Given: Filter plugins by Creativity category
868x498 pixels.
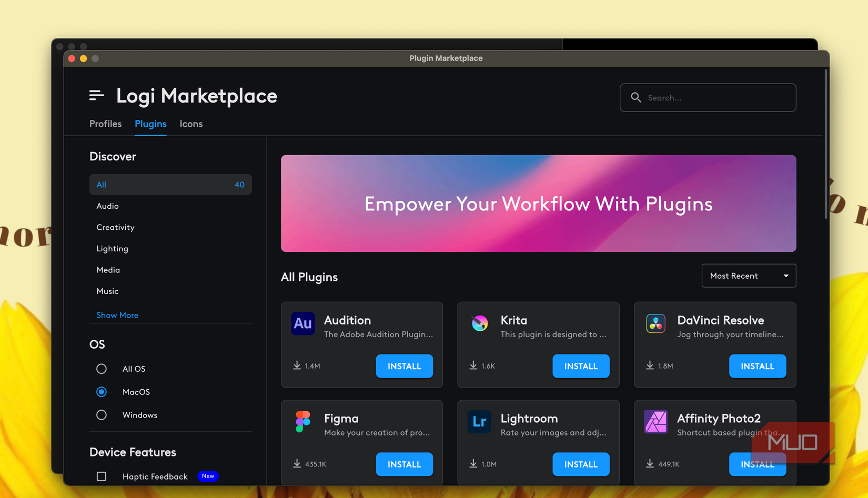Looking at the screenshot, I should [x=115, y=227].
